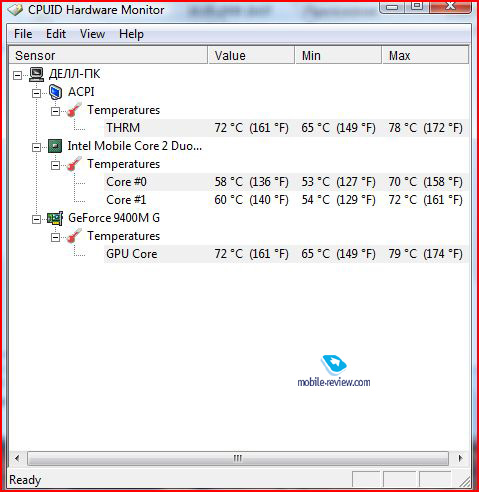The height and width of the screenshot is (492, 479).
Task: Click the thermometer icon under ACPI
Action: click(x=74, y=110)
